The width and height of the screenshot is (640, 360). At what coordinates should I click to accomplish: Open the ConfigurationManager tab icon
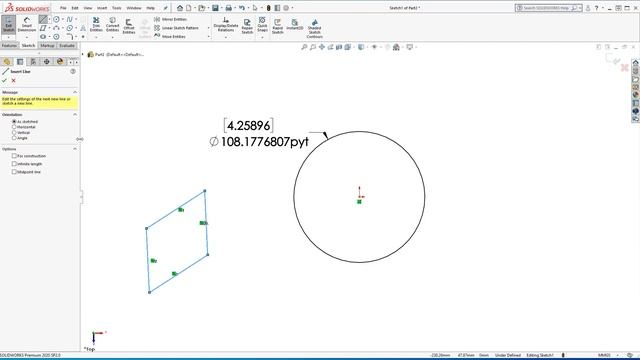tap(33, 62)
